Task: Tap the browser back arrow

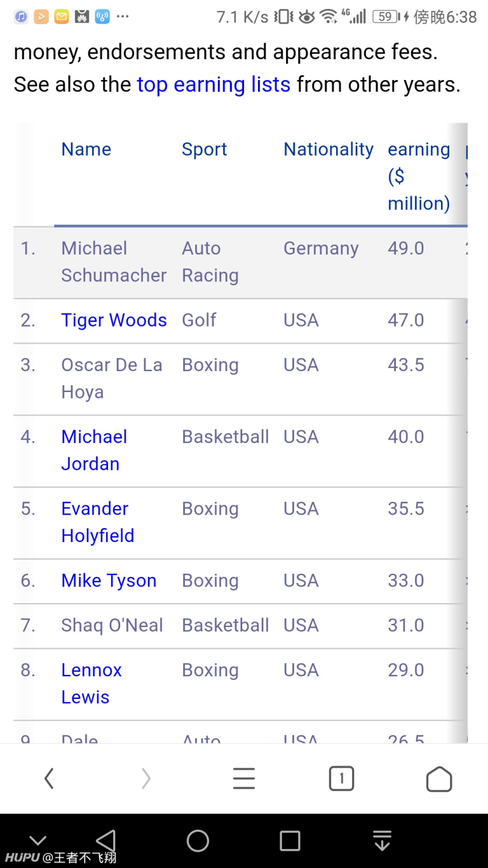Action: pyautogui.click(x=49, y=778)
